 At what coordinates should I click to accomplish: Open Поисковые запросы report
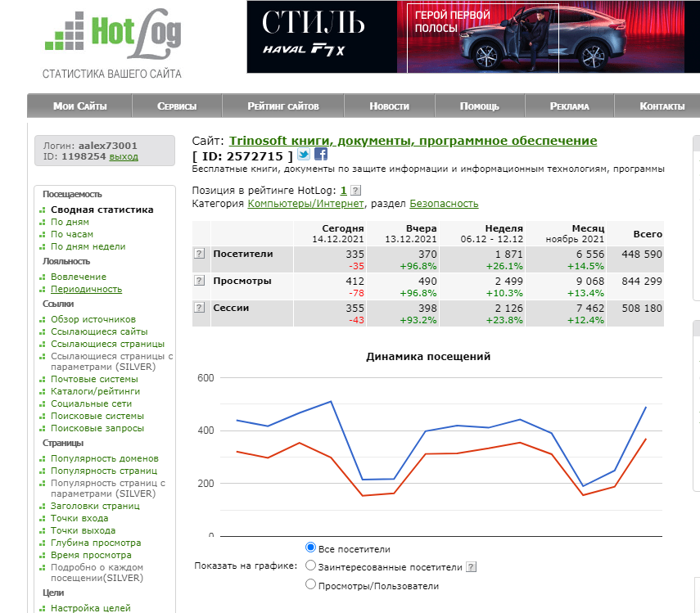(97, 428)
